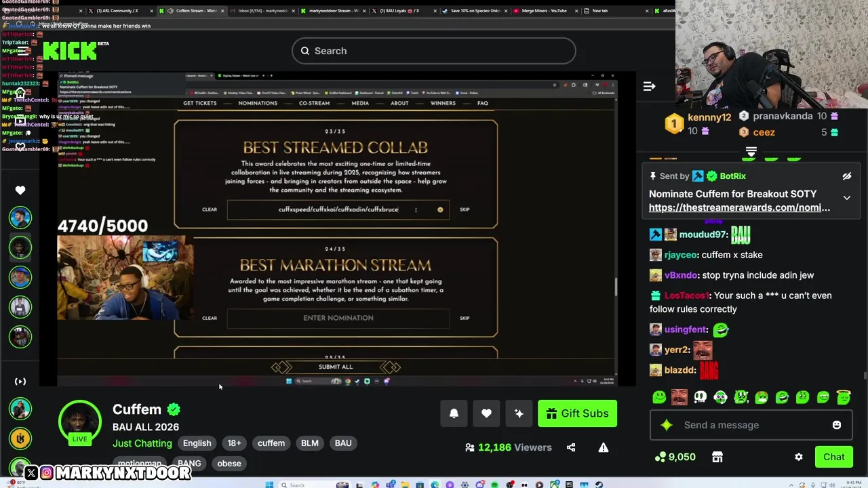Image resolution: width=868 pixels, height=488 pixels.
Task: Expand the pinned message chevron
Action: [847, 198]
